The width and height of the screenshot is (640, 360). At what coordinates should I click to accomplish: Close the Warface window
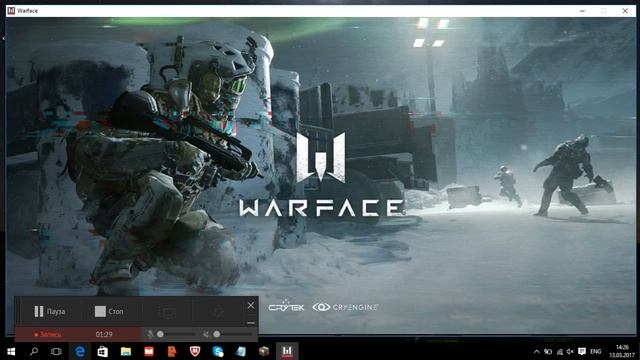tap(625, 11)
